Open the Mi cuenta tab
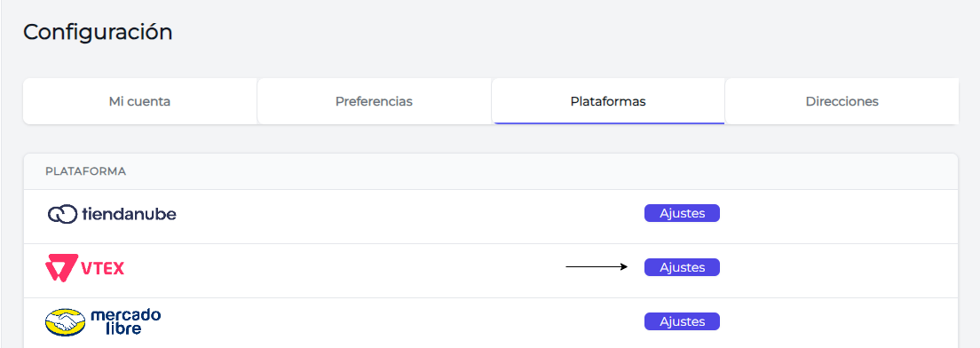 tap(140, 101)
